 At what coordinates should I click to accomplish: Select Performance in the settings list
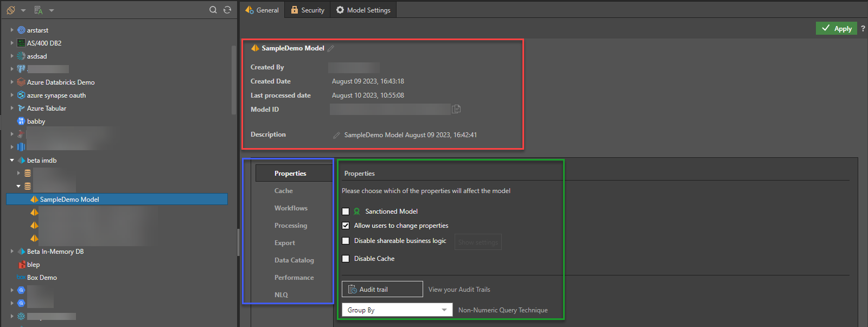pos(293,278)
